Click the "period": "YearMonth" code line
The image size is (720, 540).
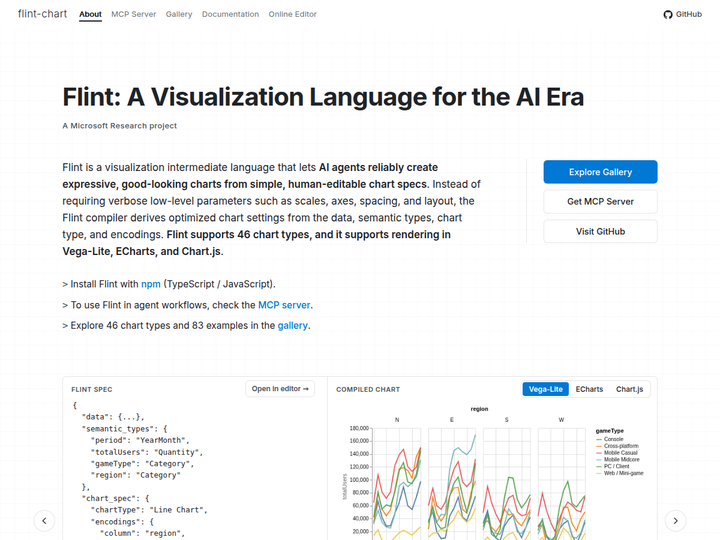click(140, 440)
